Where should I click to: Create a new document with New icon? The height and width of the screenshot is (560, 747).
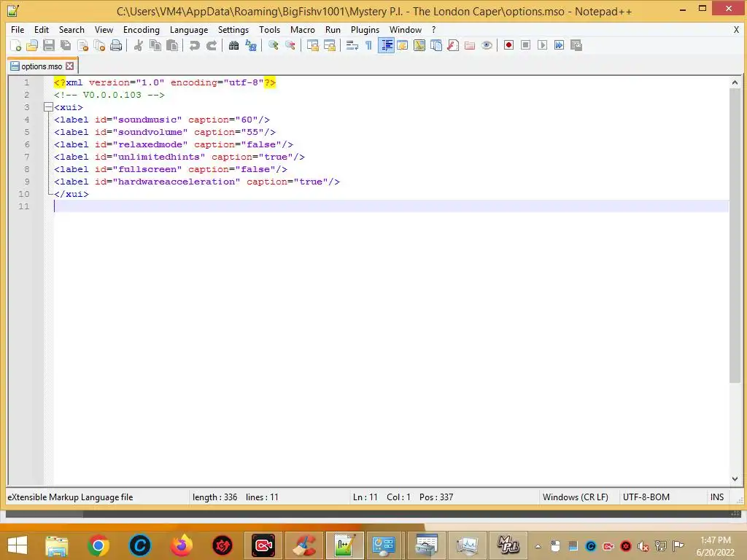[x=15, y=45]
